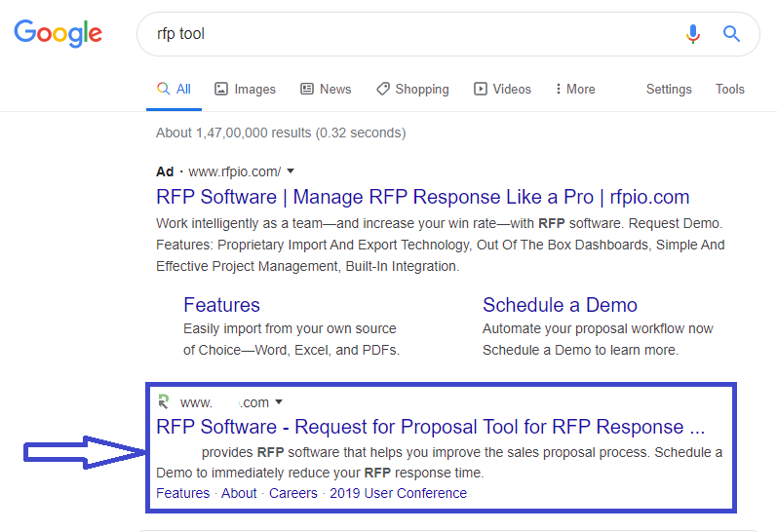Image resolution: width=777 pixels, height=532 pixels.
Task: Select the Videos tab
Action: point(502,89)
